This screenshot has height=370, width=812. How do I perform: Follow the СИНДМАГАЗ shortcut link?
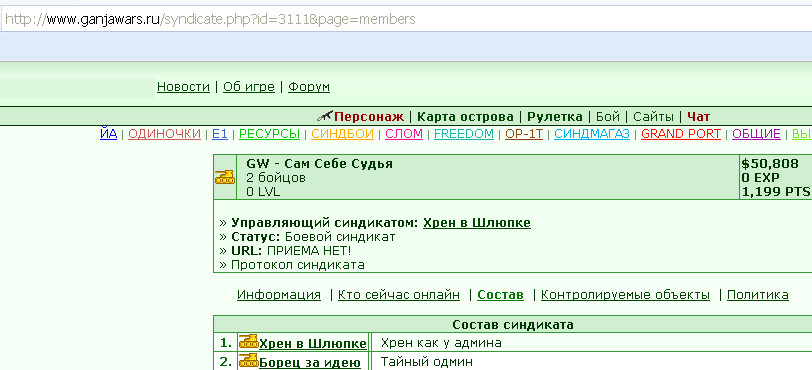click(592, 134)
